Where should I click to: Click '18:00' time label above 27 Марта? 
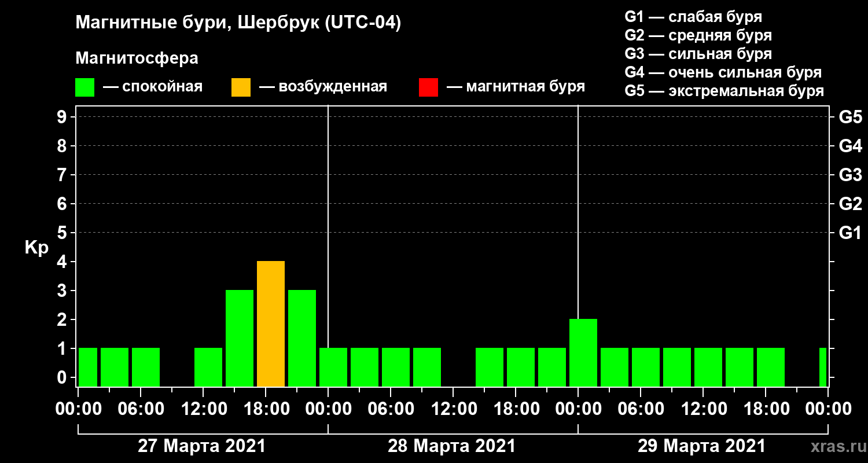(x=266, y=409)
